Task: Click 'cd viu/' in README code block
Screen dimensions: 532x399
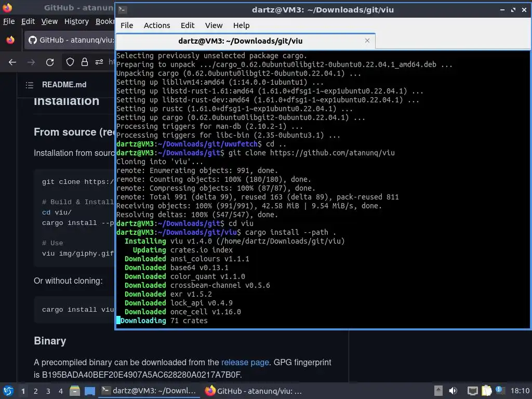Action: coord(57,212)
